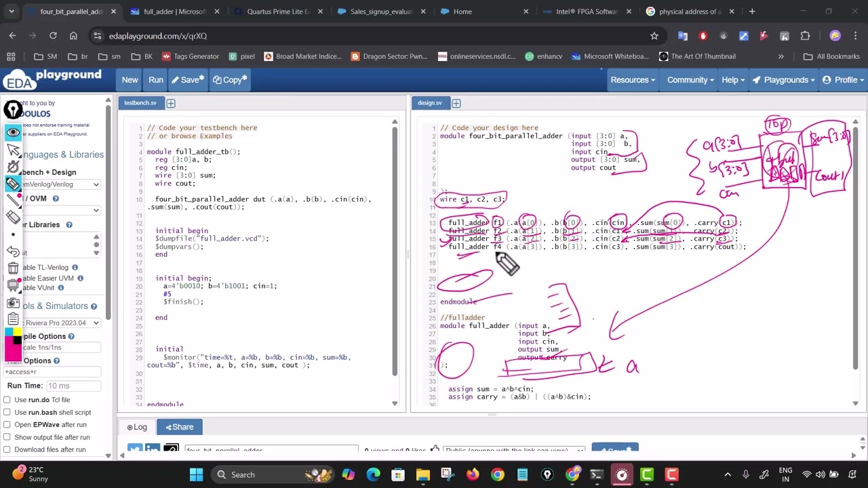Enable Download files after run checkbox
The width and height of the screenshot is (868, 488).
coord(7,449)
